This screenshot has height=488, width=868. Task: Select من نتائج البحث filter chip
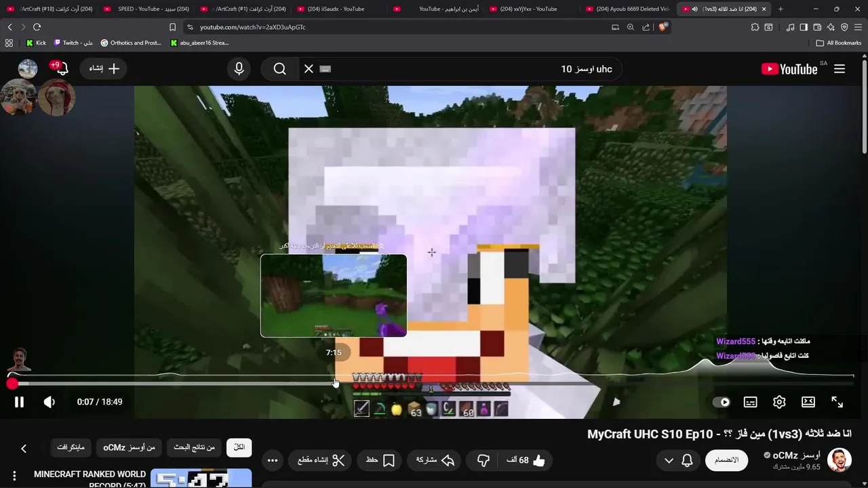pyautogui.click(x=195, y=447)
